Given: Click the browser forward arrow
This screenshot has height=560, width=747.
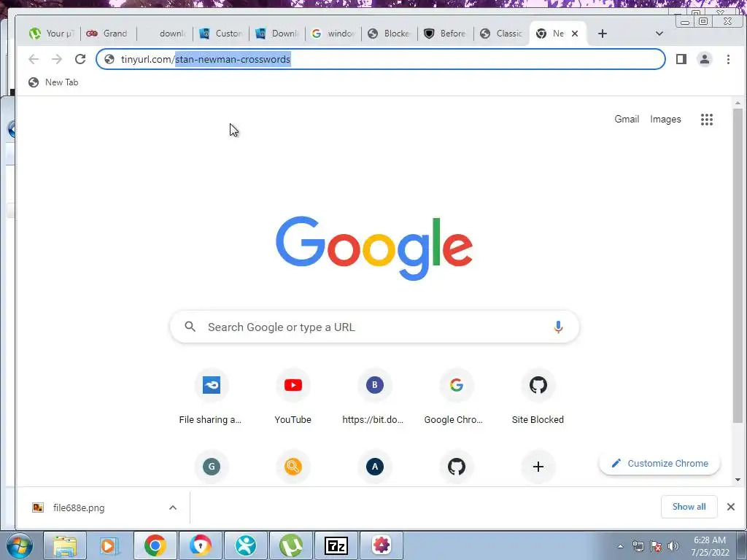Looking at the screenshot, I should (57, 59).
